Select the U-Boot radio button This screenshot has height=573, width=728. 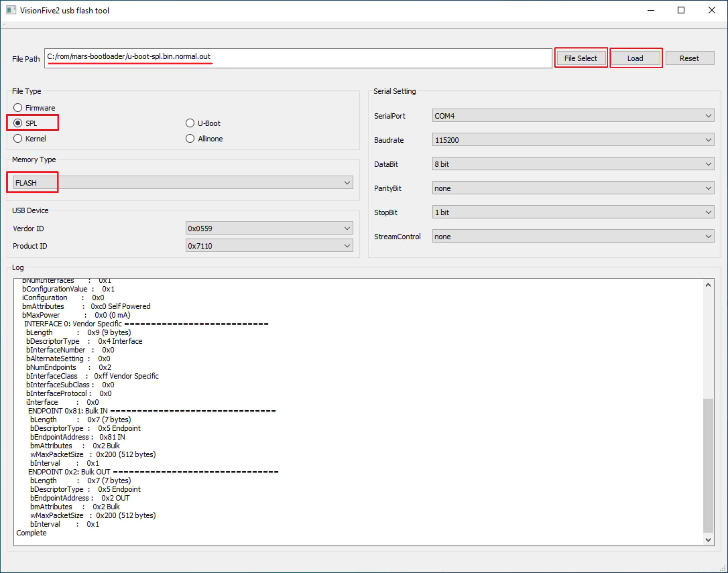pyautogui.click(x=203, y=123)
